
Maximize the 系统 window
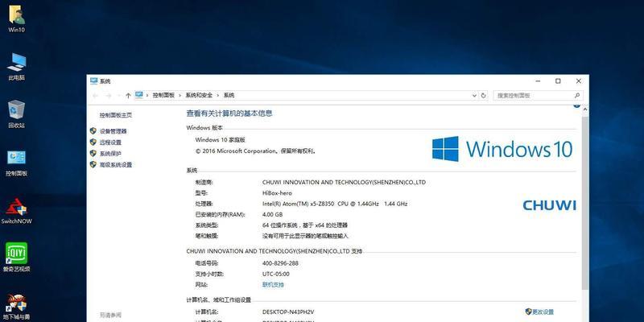point(558,81)
